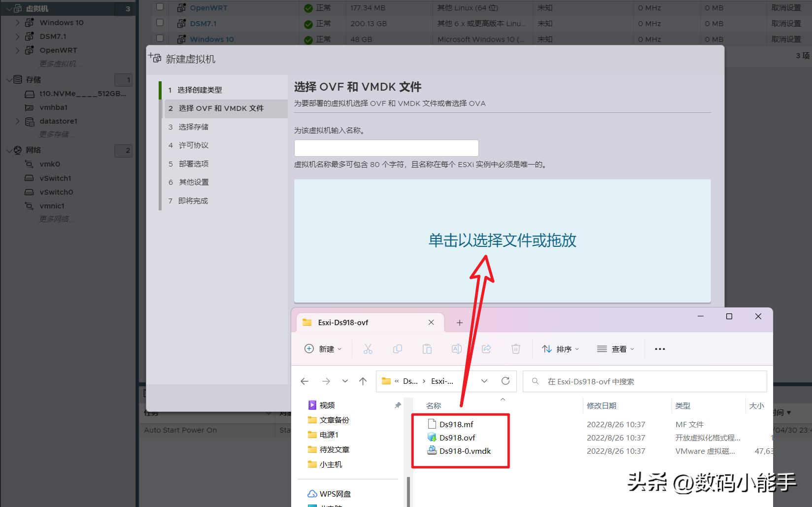Check the Windows 10 virtual machine checkbox

pos(160,38)
